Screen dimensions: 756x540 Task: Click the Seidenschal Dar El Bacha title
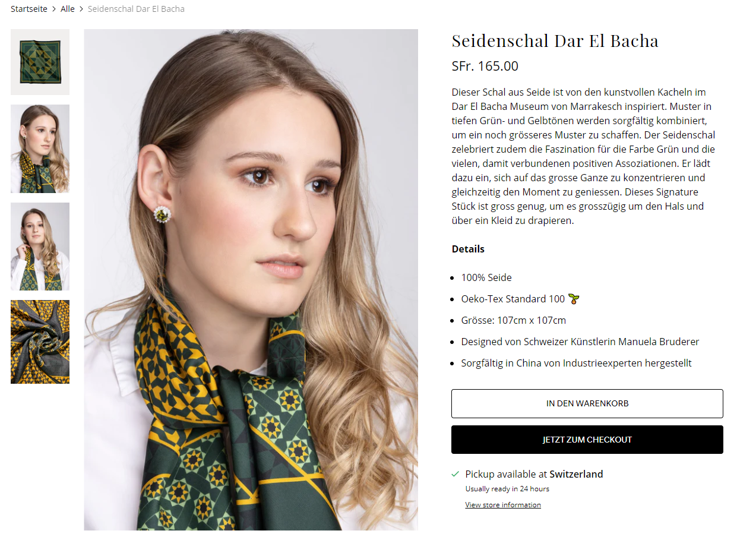(555, 41)
